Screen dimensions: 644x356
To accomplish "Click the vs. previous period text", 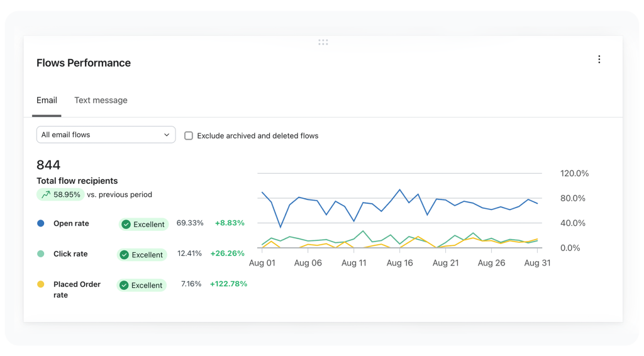I will [x=119, y=194].
